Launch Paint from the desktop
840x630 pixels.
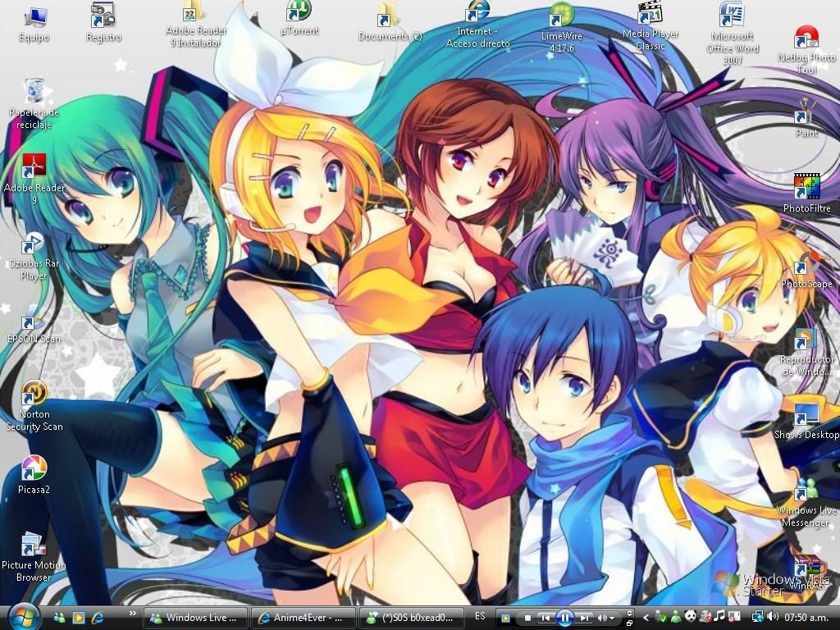(x=806, y=119)
